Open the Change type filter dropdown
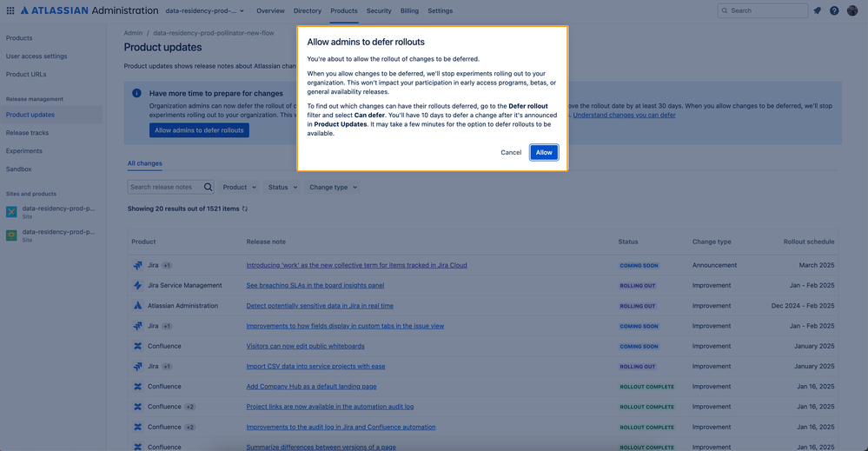The width and height of the screenshot is (868, 451). coord(333,187)
